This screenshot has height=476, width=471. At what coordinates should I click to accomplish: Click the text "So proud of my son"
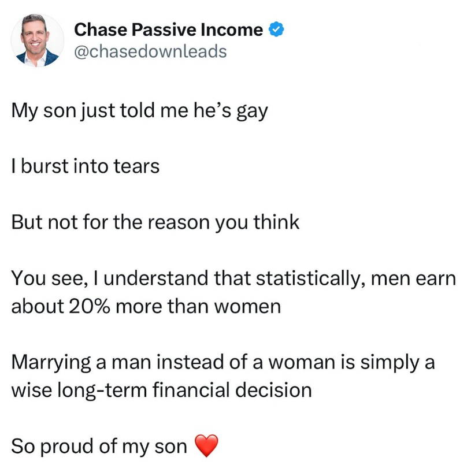click(99, 446)
